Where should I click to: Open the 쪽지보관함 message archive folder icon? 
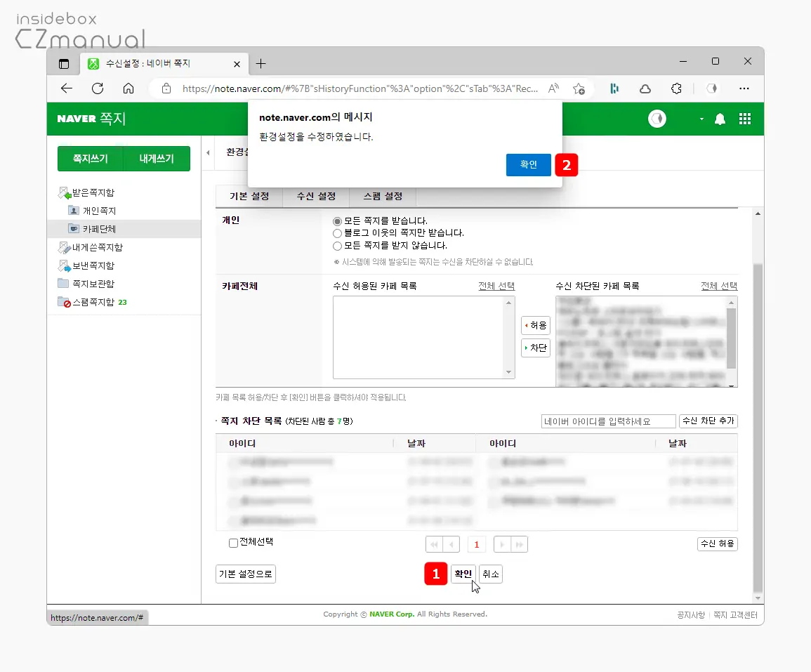click(62, 284)
